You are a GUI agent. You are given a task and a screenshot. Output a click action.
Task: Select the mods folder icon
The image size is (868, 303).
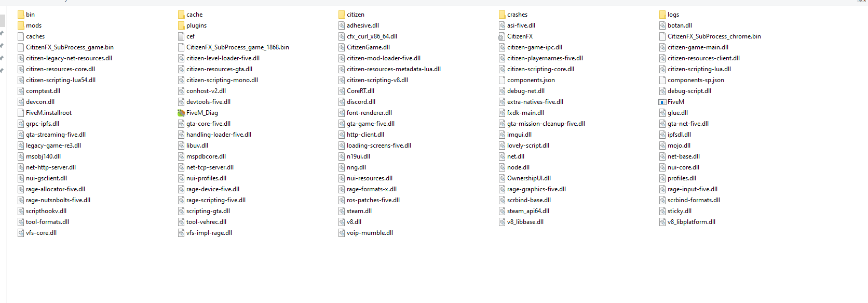[x=21, y=25]
